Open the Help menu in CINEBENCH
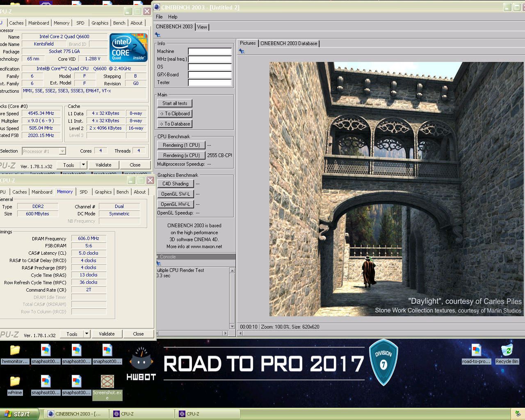 coord(173,17)
